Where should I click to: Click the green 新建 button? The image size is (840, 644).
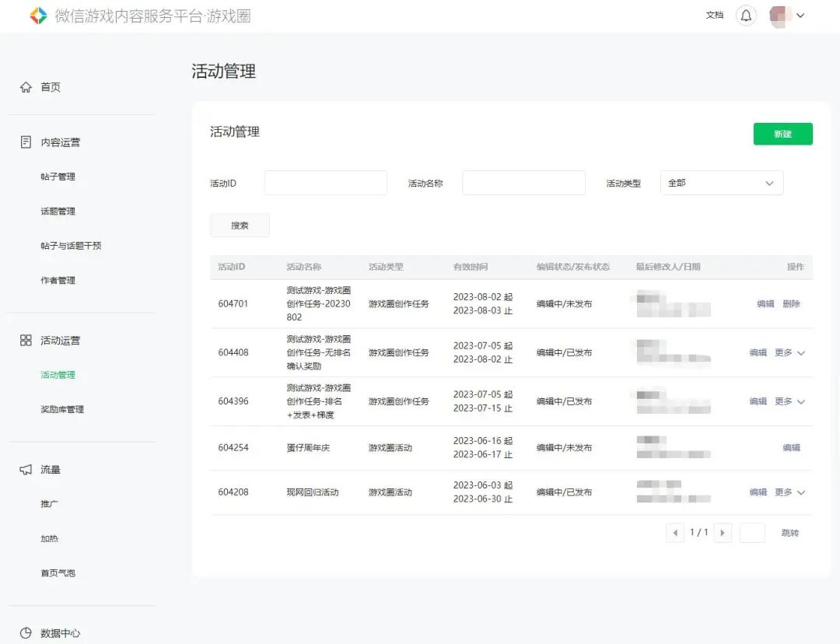coord(782,134)
